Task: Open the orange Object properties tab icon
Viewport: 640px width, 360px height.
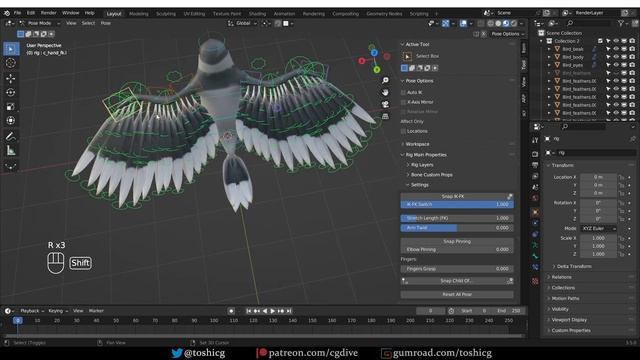Action: pos(535,212)
